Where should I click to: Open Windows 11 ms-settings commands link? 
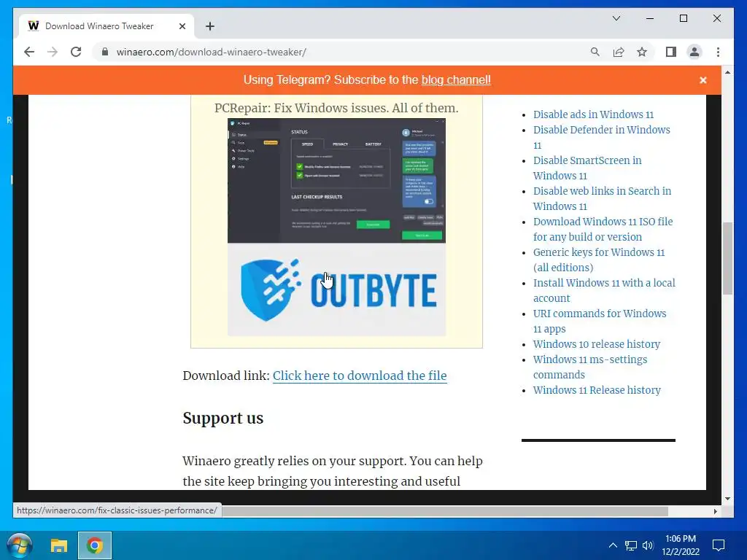pyautogui.click(x=589, y=367)
